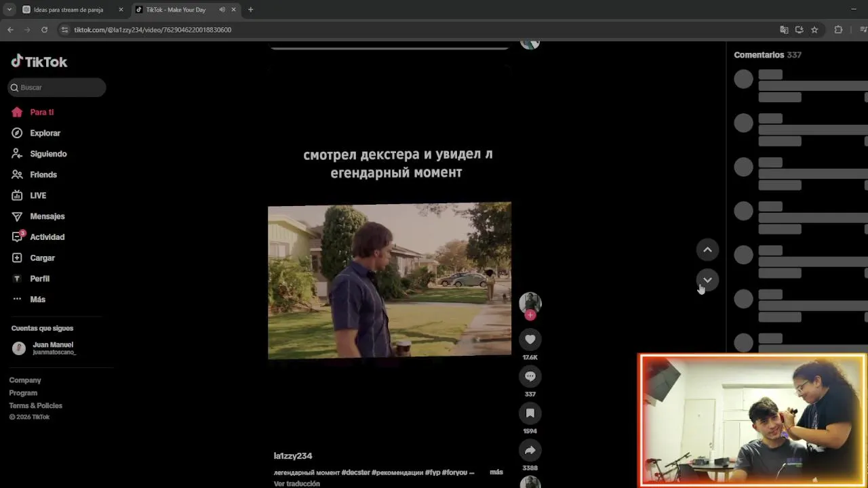
Task: Click the translate page icon
Action: tap(784, 30)
